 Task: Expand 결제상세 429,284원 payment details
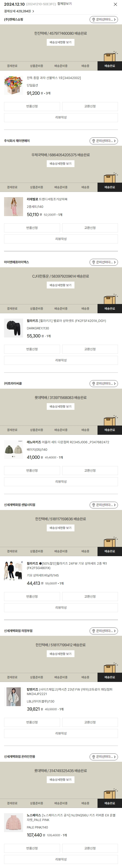click(x=19, y=11)
